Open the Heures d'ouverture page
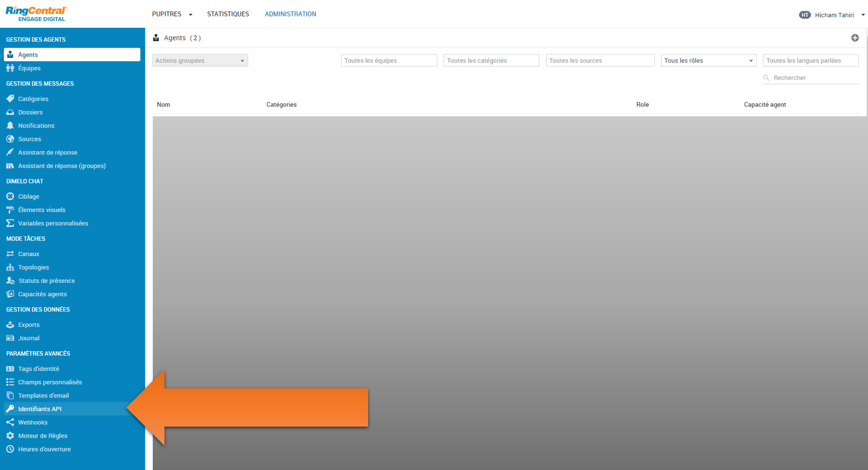This screenshot has width=868, height=470. [72, 449]
